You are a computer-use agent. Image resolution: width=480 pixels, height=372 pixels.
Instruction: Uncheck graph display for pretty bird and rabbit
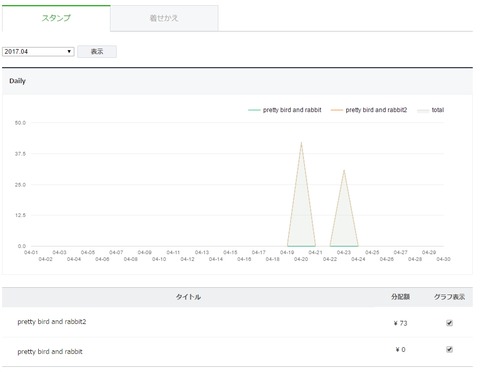click(x=449, y=349)
